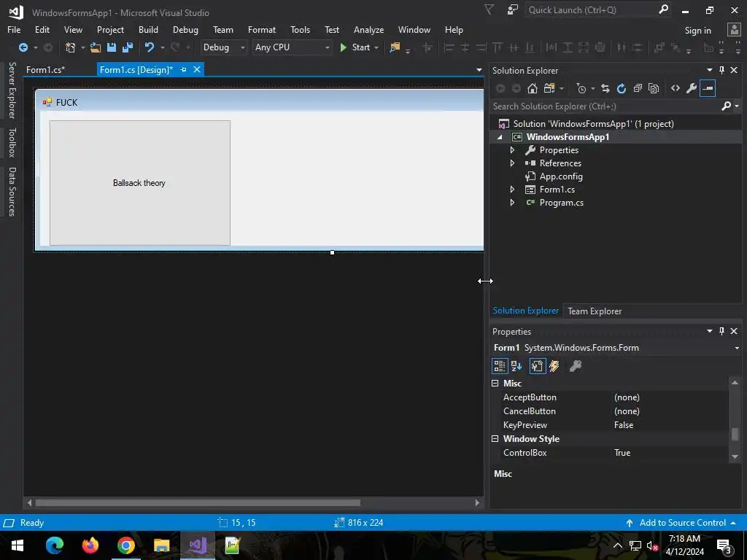This screenshot has width=747, height=560.
Task: Click the Ballsack theory button on the form
Action: point(139,183)
